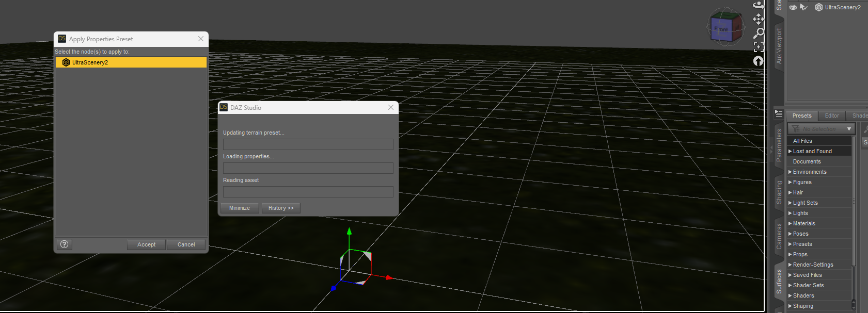The image size is (868, 313).
Task: Click the DS logo in Apply Properties Preset
Action: [x=62, y=39]
